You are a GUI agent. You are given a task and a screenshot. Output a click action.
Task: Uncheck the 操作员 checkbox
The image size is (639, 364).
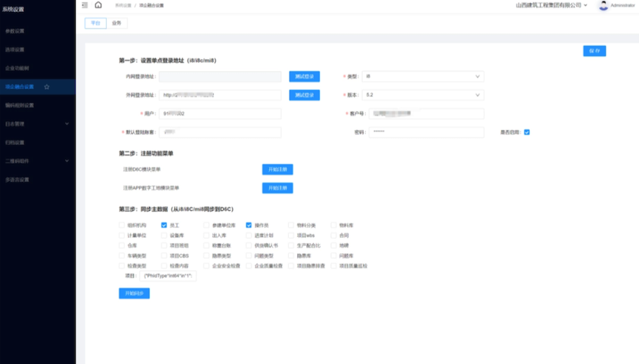249,225
